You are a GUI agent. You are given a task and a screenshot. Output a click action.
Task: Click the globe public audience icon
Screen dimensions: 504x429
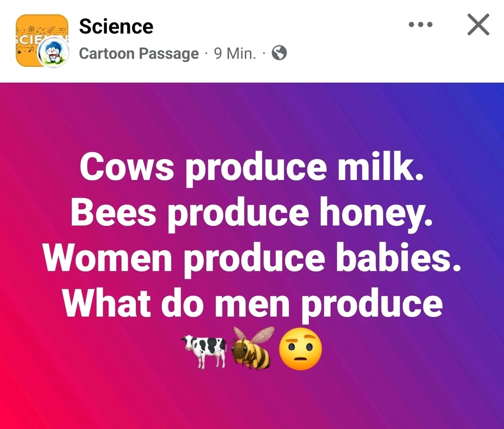[x=279, y=53]
